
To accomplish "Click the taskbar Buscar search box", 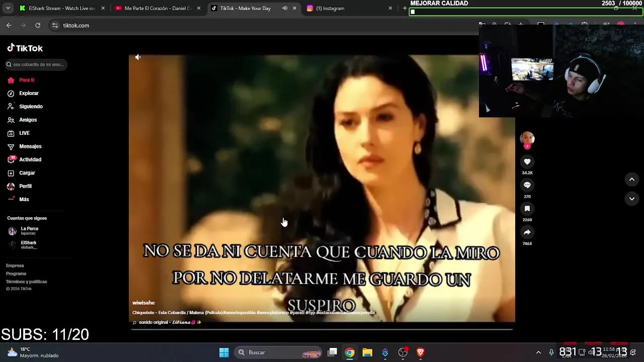I will pos(278,352).
